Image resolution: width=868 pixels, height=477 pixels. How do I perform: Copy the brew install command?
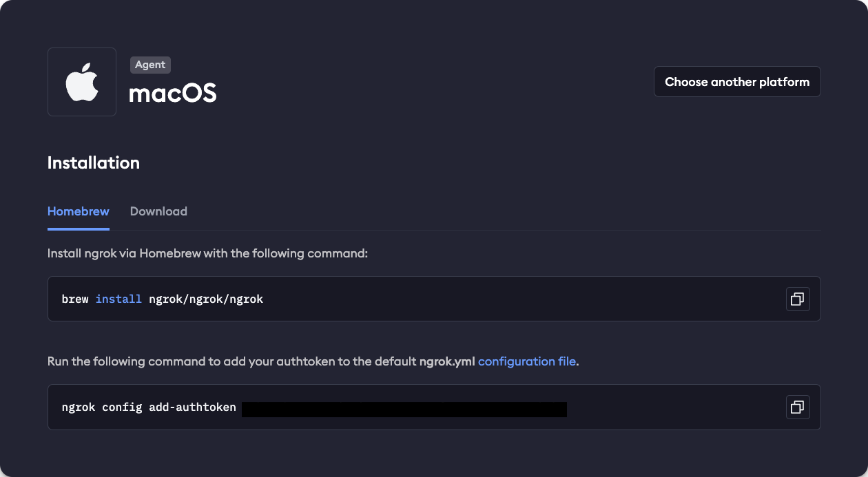click(x=798, y=299)
